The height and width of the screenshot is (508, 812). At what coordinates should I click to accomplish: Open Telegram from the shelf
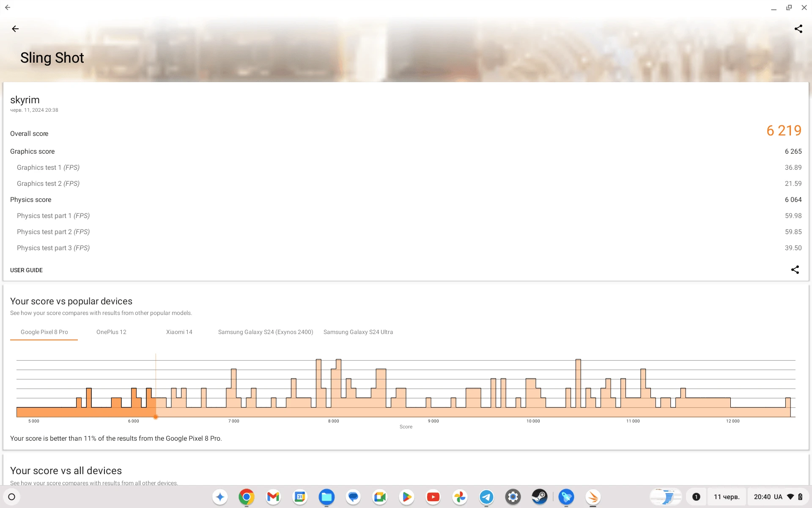tap(486, 497)
